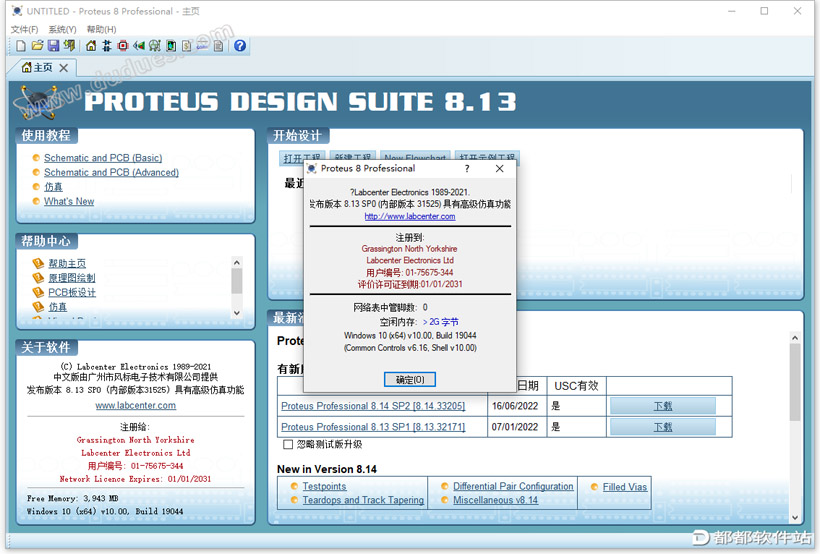Open Gerber Viewer toolbar icon
Screen dimensions: 820x554
click(x=155, y=46)
